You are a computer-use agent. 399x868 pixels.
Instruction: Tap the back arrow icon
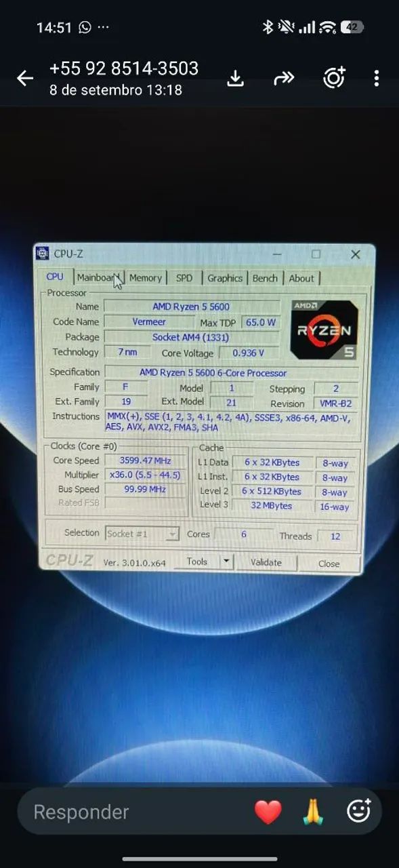pyautogui.click(x=25, y=79)
